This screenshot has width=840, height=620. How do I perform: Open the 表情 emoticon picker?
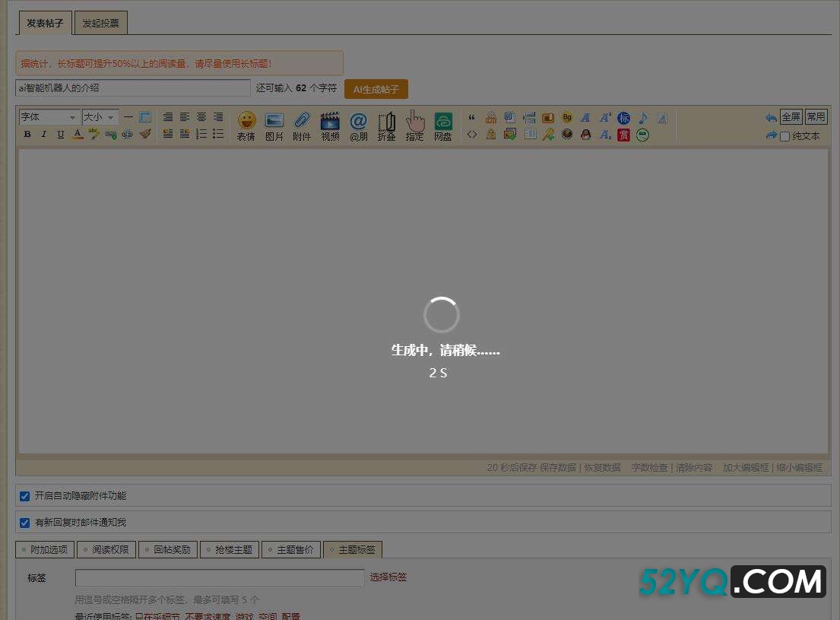tap(246, 126)
